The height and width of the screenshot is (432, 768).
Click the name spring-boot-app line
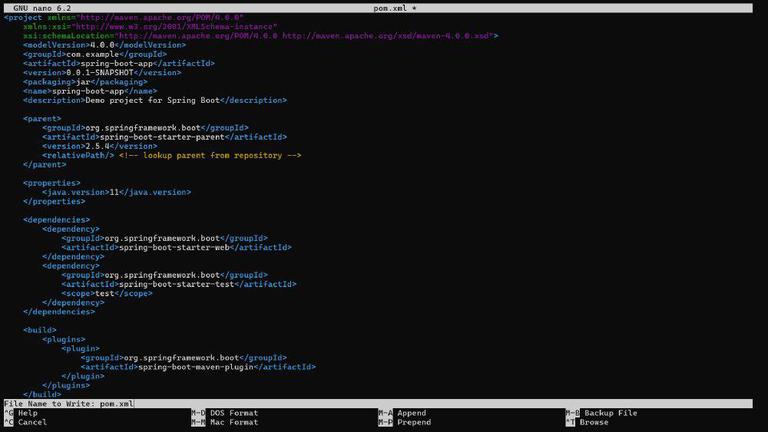point(90,91)
